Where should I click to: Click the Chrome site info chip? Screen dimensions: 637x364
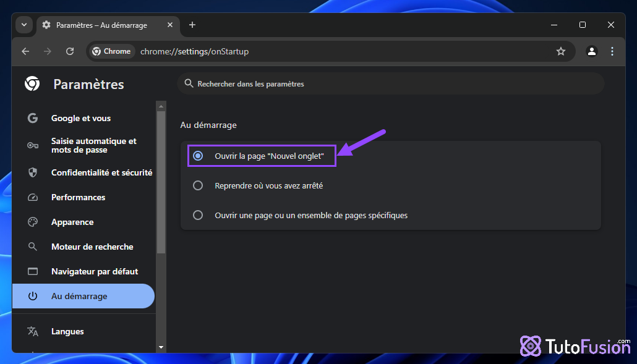(112, 51)
